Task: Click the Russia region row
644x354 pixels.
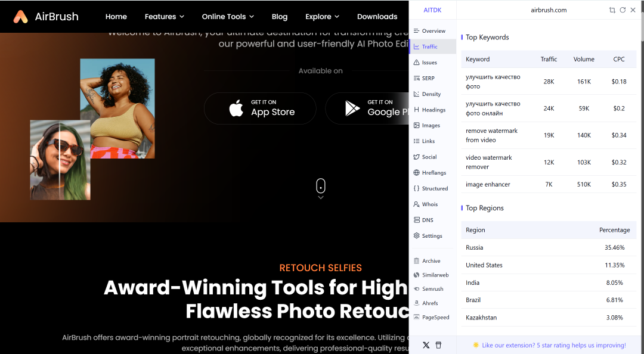Action: (x=549, y=248)
